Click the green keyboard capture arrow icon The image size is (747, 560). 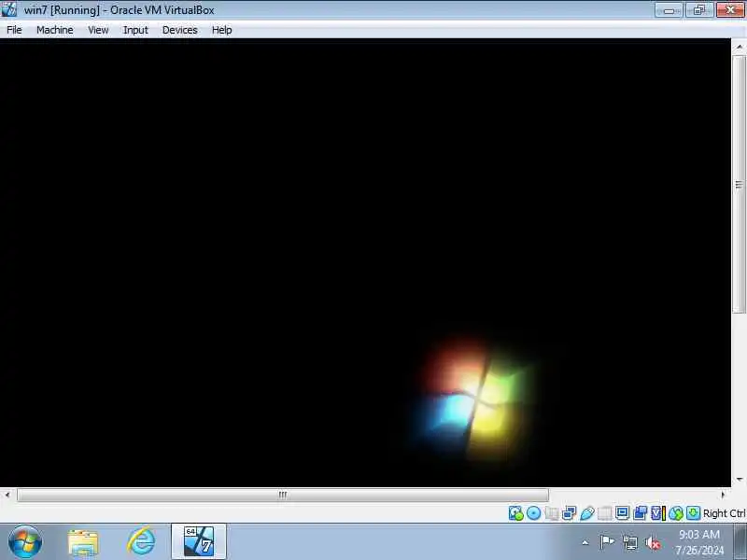693,512
